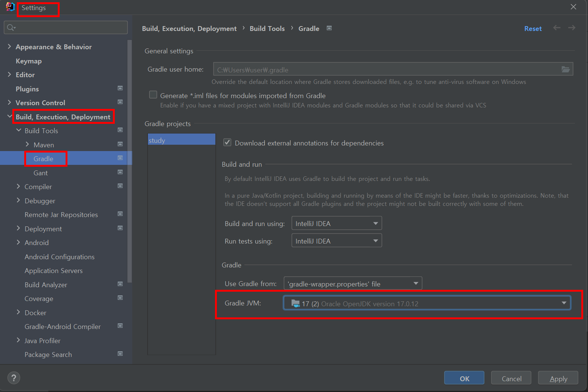This screenshot has height=392, width=588.
Task: Open the Gradle JVM dropdown
Action: tap(427, 303)
